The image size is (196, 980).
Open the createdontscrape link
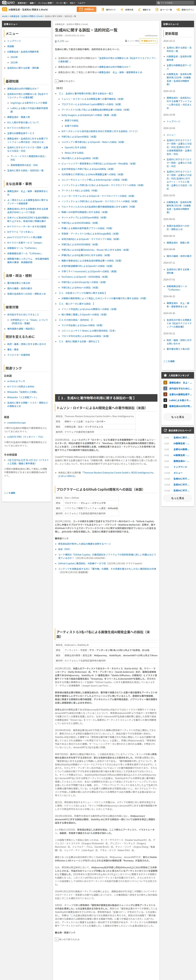point(16,423)
